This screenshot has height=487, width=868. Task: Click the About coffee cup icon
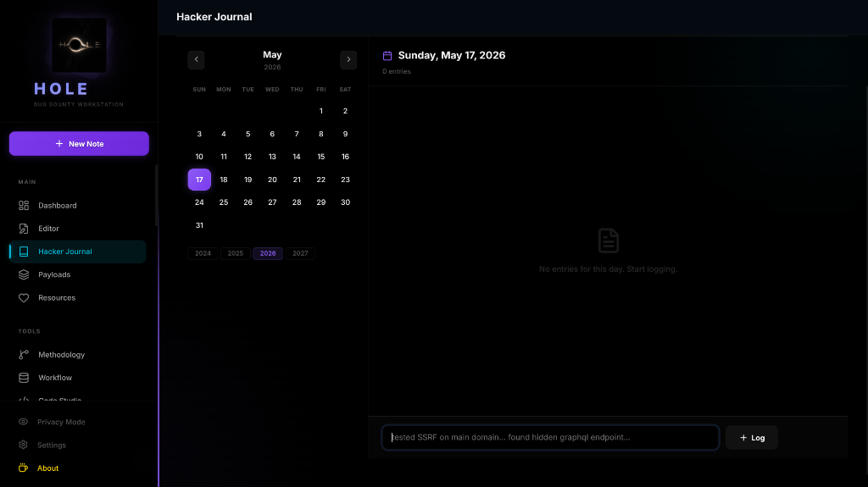point(23,468)
